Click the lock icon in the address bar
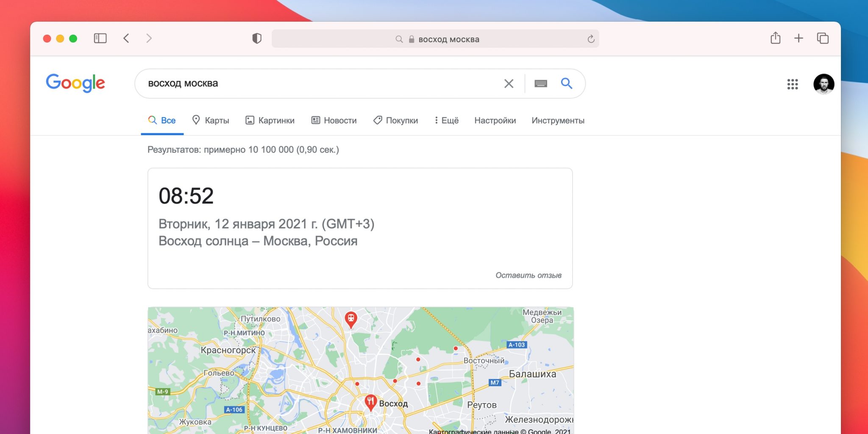The height and width of the screenshot is (434, 868). click(411, 39)
